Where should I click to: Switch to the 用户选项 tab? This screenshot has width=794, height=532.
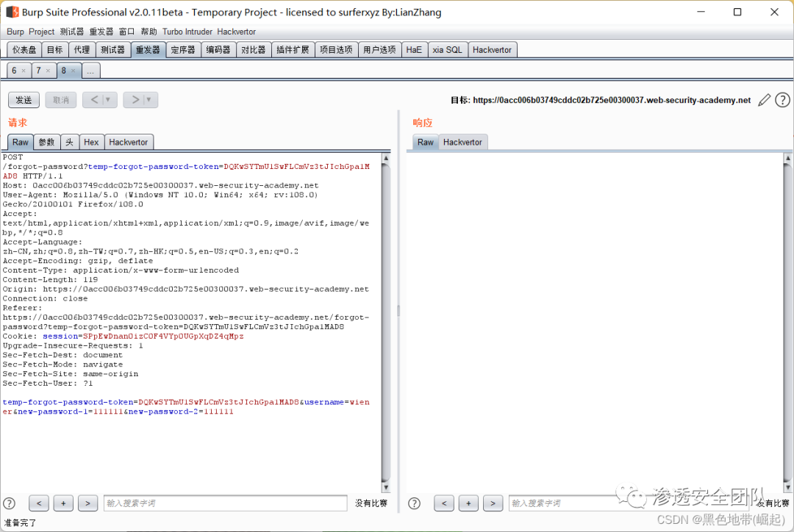[x=379, y=50]
